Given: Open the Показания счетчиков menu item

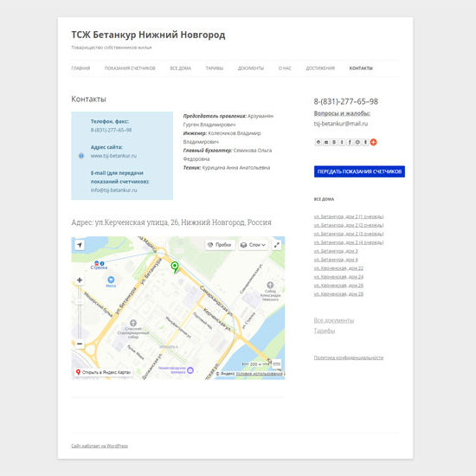Looking at the screenshot, I should coord(130,68).
